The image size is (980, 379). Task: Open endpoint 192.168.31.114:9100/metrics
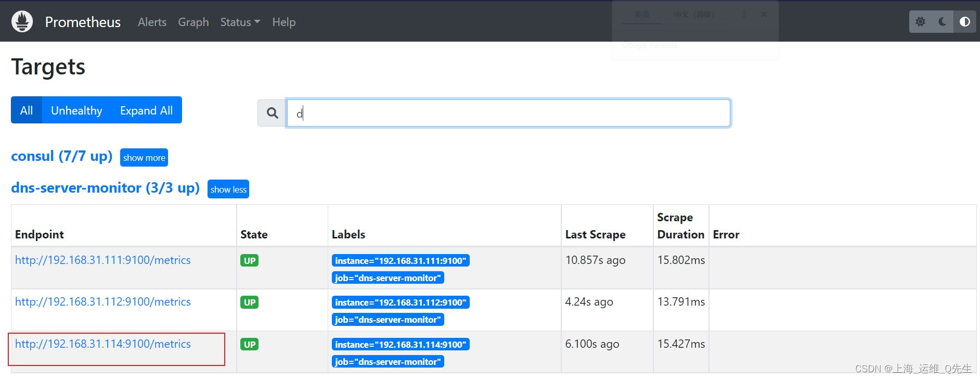103,344
